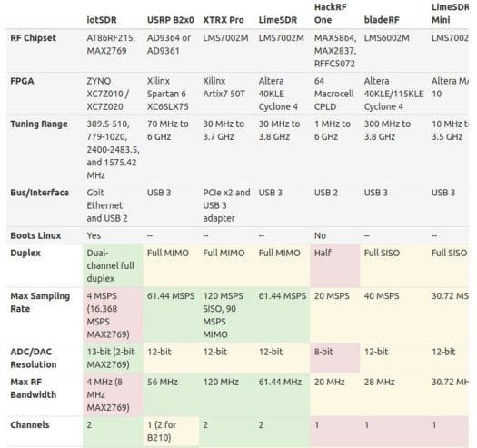
Task: Select the 56 MHz bandwidth cell
Action: 171,394
